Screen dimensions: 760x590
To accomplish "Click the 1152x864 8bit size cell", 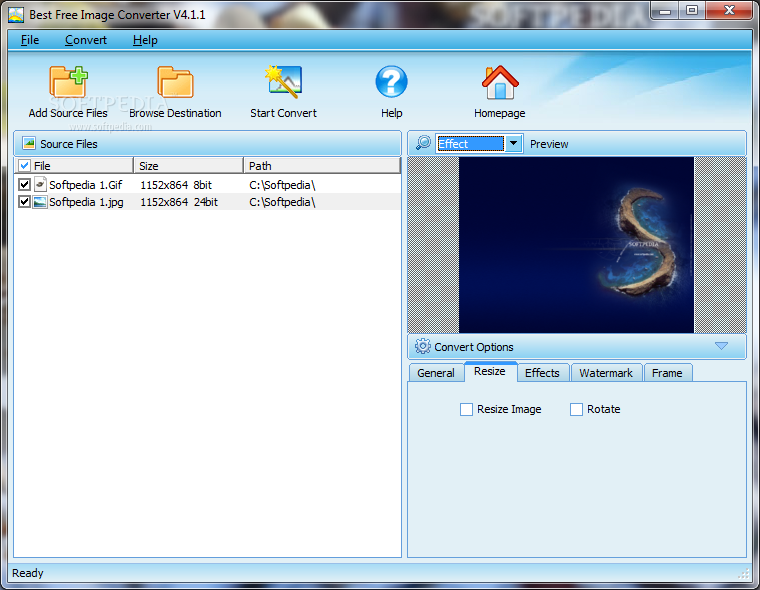I will coord(176,185).
